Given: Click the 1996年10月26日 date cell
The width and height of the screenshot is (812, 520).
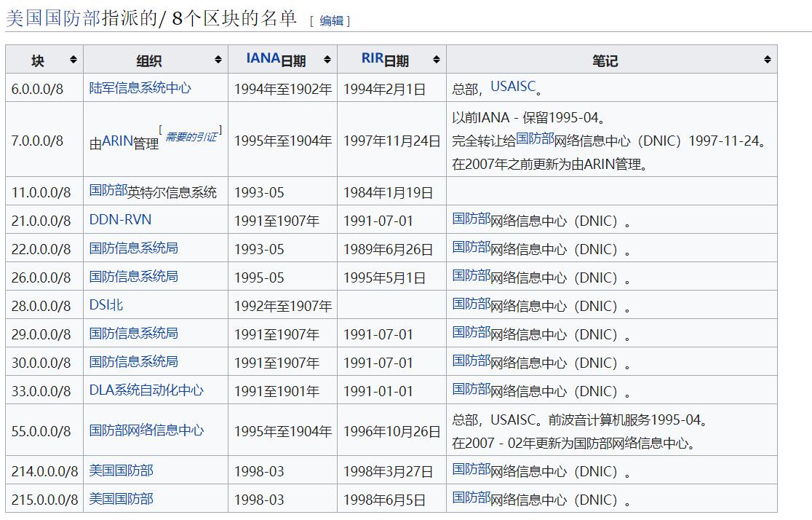Looking at the screenshot, I should coord(392,430).
